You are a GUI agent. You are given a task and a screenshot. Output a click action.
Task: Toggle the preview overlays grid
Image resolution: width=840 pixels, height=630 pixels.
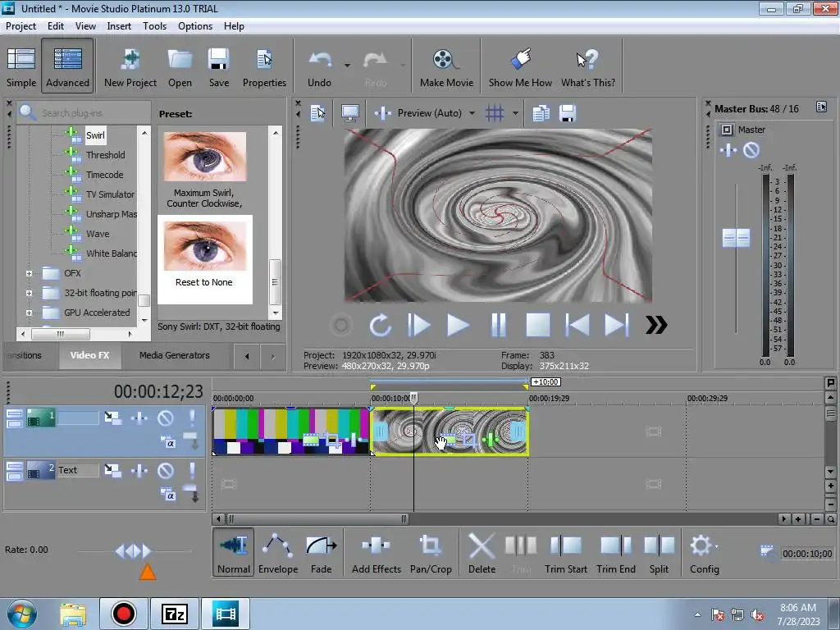coord(495,113)
